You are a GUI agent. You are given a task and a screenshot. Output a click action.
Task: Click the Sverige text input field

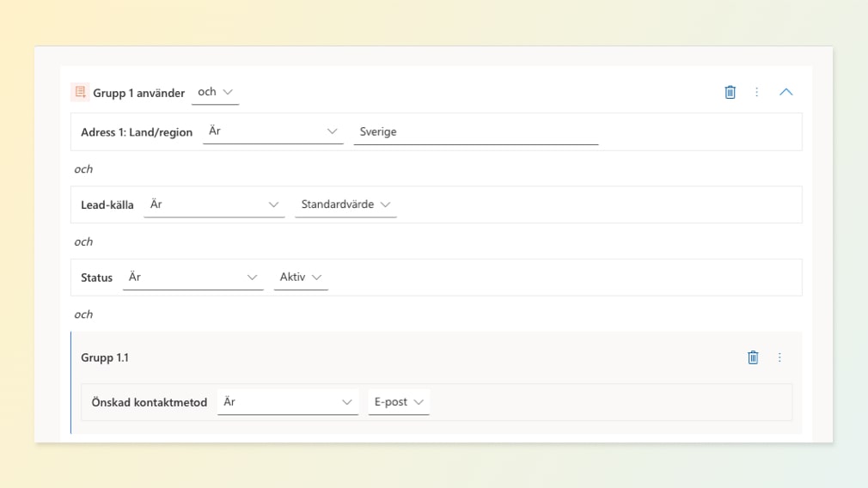475,131
